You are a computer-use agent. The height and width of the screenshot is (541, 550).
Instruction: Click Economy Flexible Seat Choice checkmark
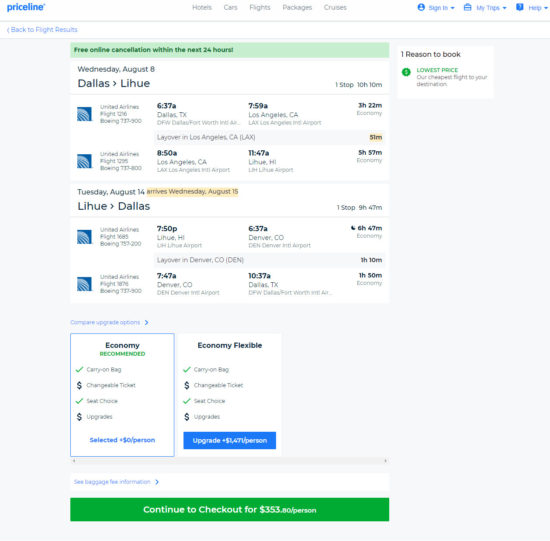[x=187, y=401]
